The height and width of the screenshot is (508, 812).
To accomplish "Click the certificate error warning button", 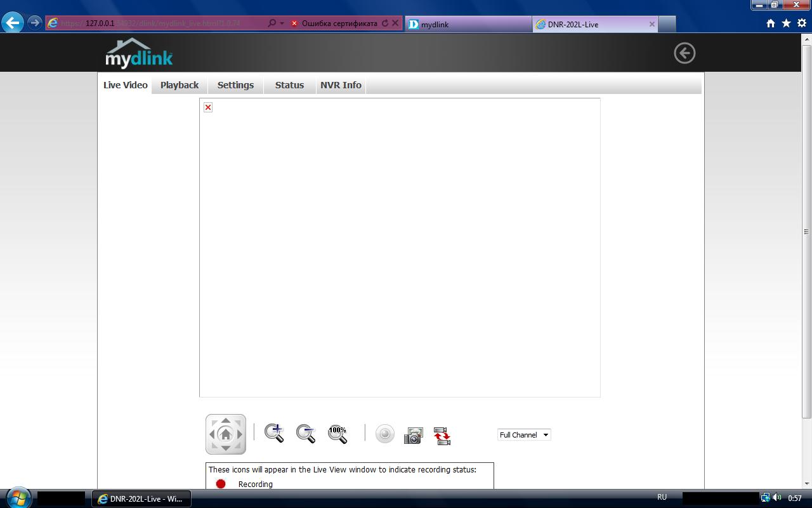I will [334, 23].
